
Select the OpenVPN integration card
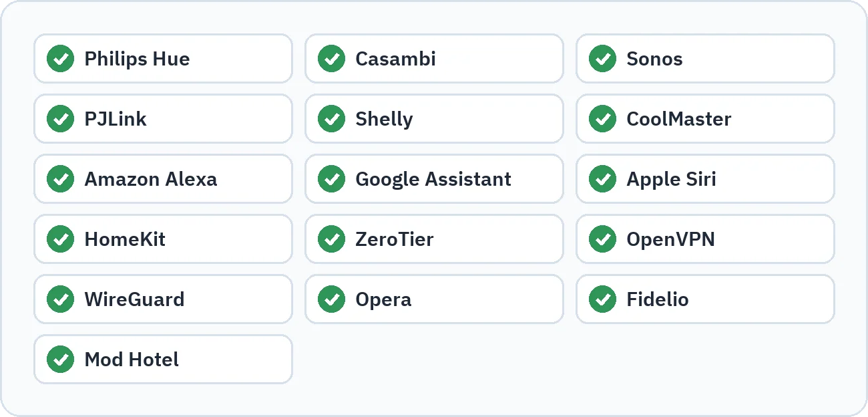click(x=705, y=239)
